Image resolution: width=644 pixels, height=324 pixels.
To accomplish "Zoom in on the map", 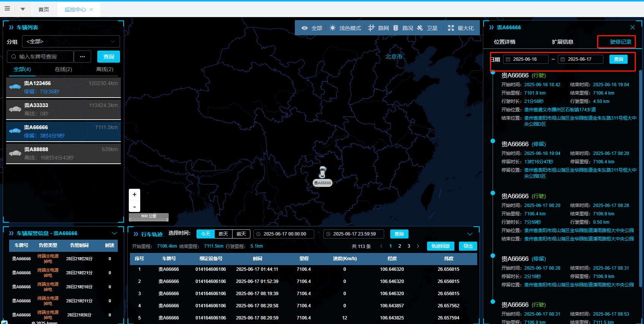I will (x=134, y=194).
